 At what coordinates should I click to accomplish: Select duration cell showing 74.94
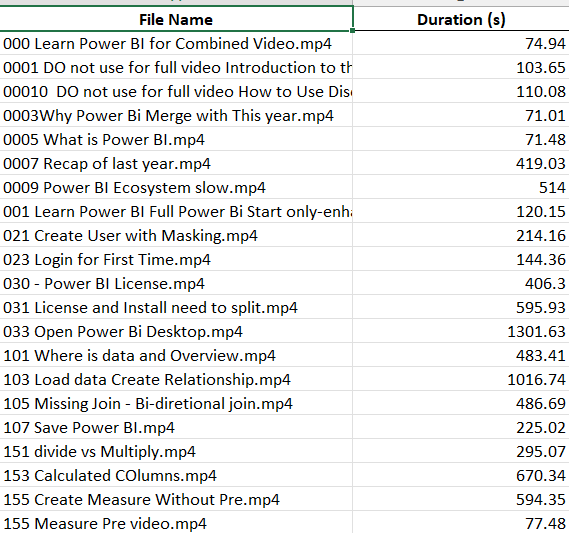pos(461,43)
